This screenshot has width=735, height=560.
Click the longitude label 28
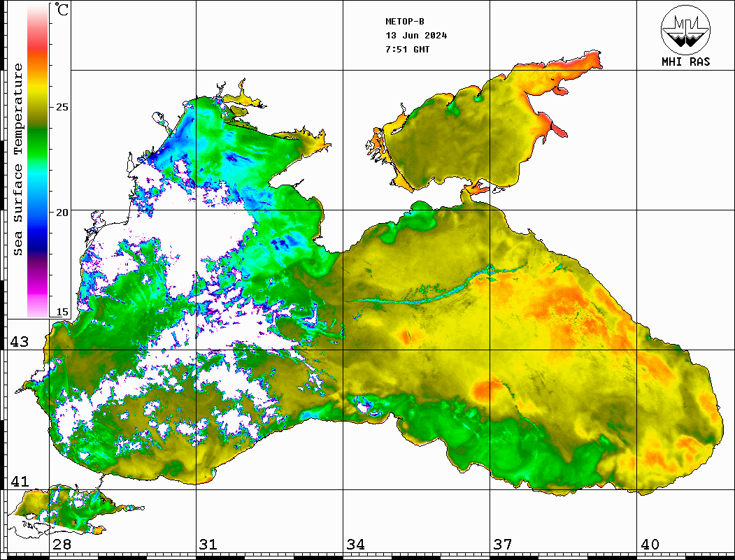[x=62, y=545]
